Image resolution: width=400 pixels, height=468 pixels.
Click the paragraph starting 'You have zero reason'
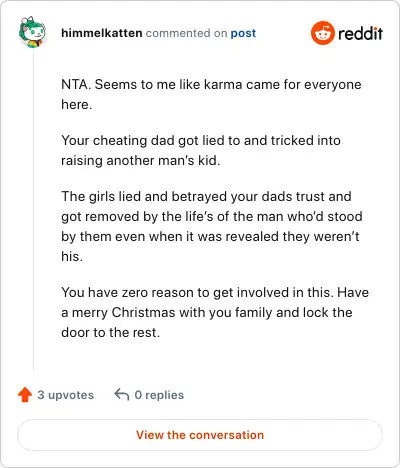[x=215, y=312]
